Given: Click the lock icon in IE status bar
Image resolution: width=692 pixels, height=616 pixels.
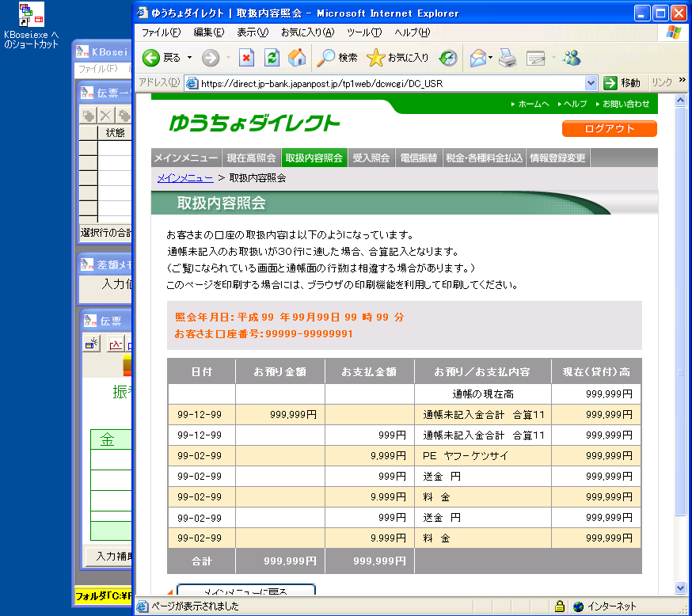Looking at the screenshot, I should pyautogui.click(x=560, y=606).
